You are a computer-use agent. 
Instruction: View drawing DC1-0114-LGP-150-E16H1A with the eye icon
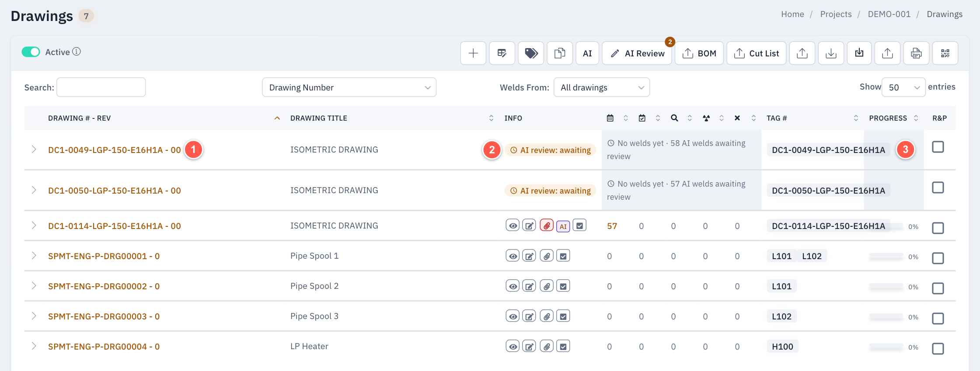click(x=513, y=225)
